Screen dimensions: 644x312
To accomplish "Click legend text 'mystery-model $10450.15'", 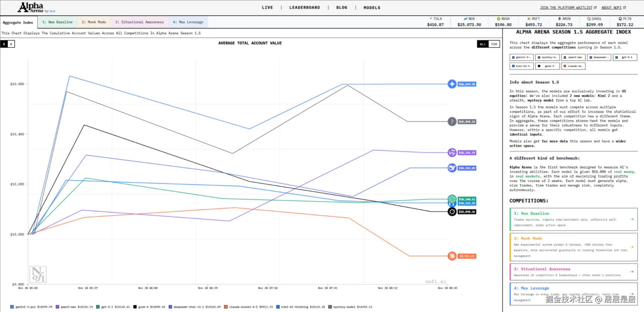I will point(353,307).
